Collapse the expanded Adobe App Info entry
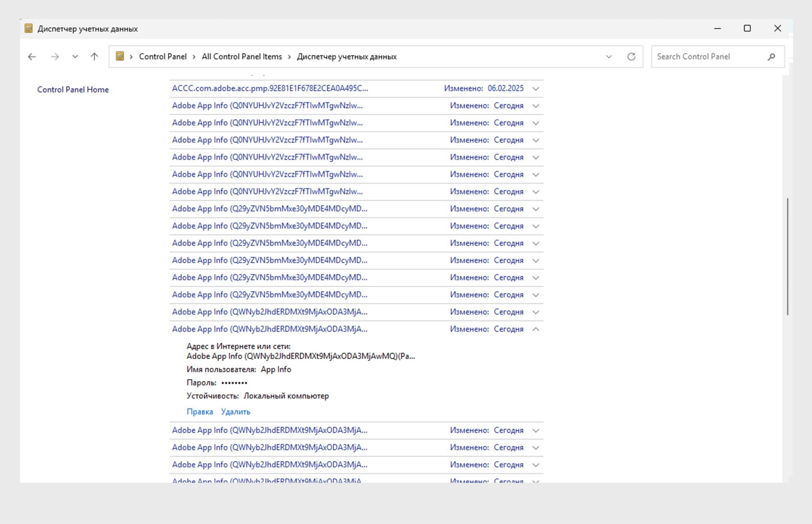812x524 pixels. 535,329
